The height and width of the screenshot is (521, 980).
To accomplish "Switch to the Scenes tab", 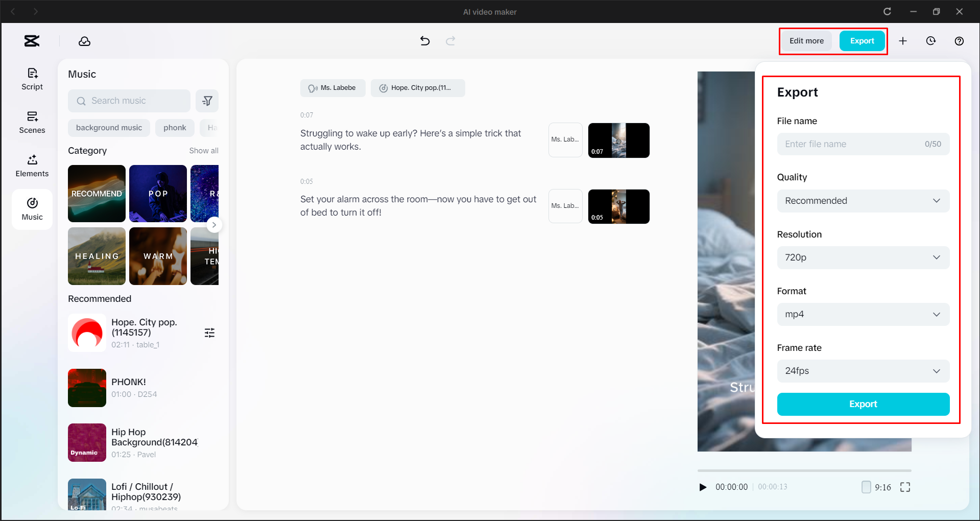I will 32,122.
